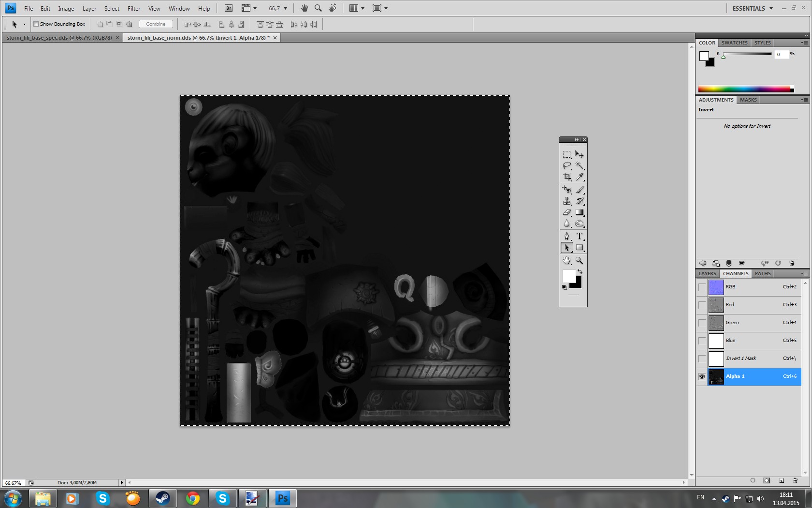Return to adjustment list in Adjustments panel
Image resolution: width=812 pixels, height=508 pixels.
pos(703,263)
